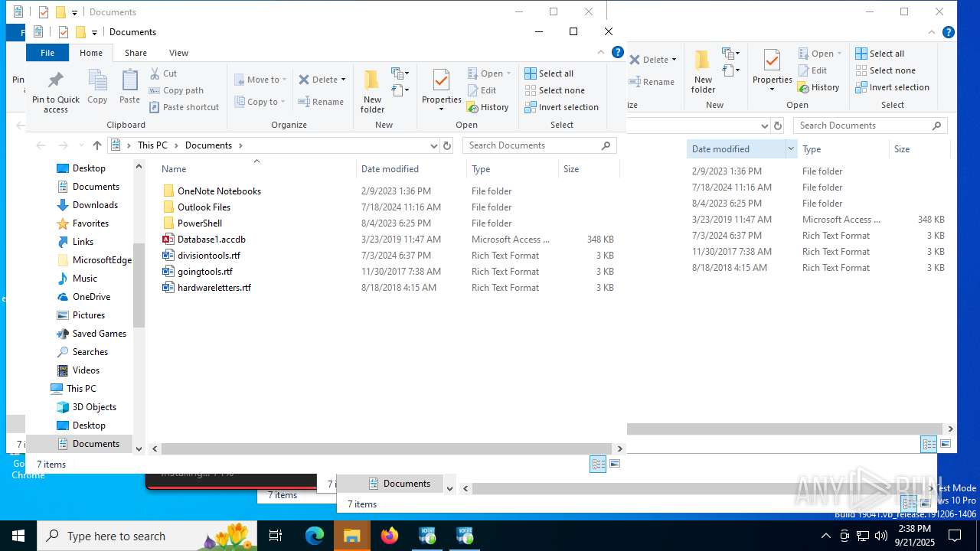This screenshot has height=551, width=980.
Task: Open 3D Objects in navigation pane
Action: (94, 407)
